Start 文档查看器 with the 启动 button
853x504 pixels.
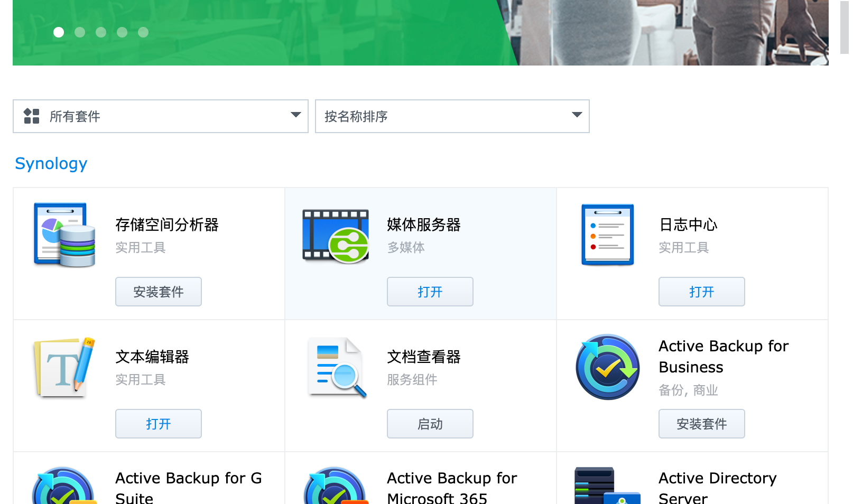[x=430, y=424]
